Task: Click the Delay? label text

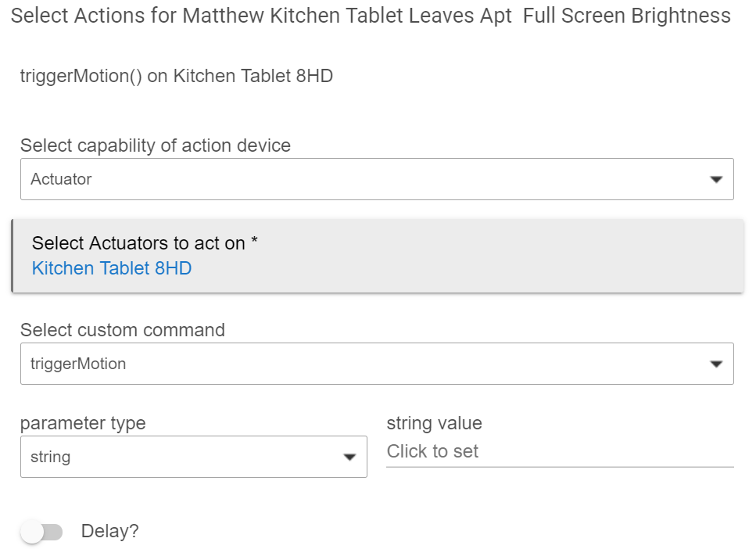Action: click(110, 531)
